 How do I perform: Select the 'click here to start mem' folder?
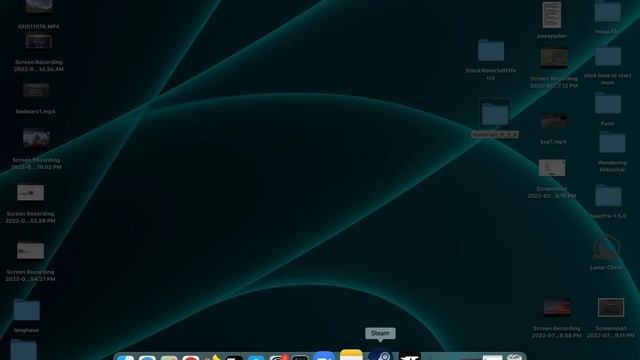click(608, 56)
